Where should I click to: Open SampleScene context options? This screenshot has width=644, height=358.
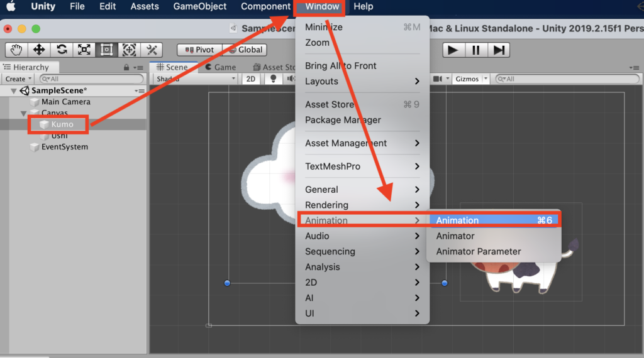[x=140, y=90]
